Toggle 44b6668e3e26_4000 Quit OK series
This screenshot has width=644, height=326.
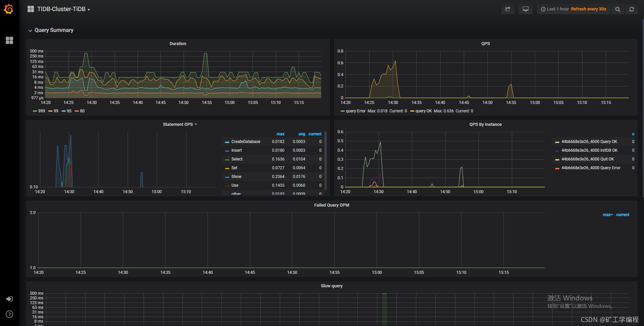[588, 159]
